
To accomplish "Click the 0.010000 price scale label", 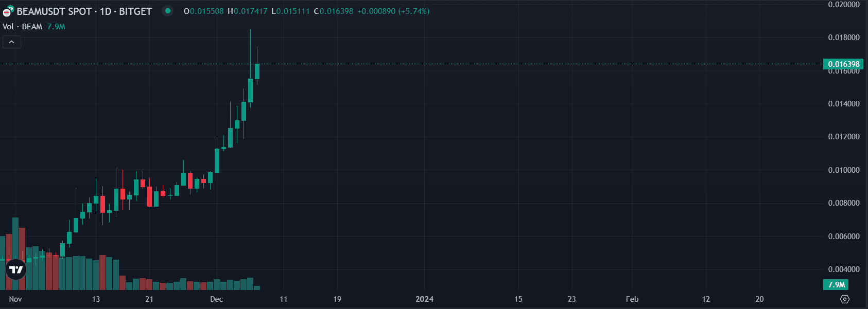I will (843, 170).
